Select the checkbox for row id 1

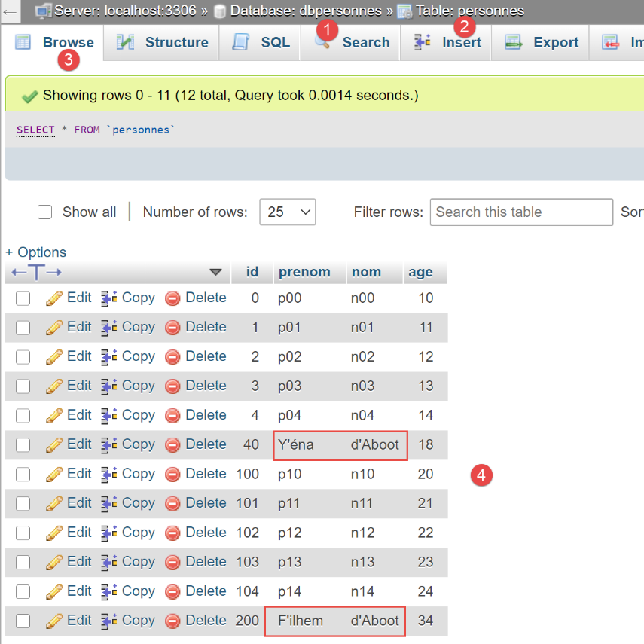click(23, 328)
